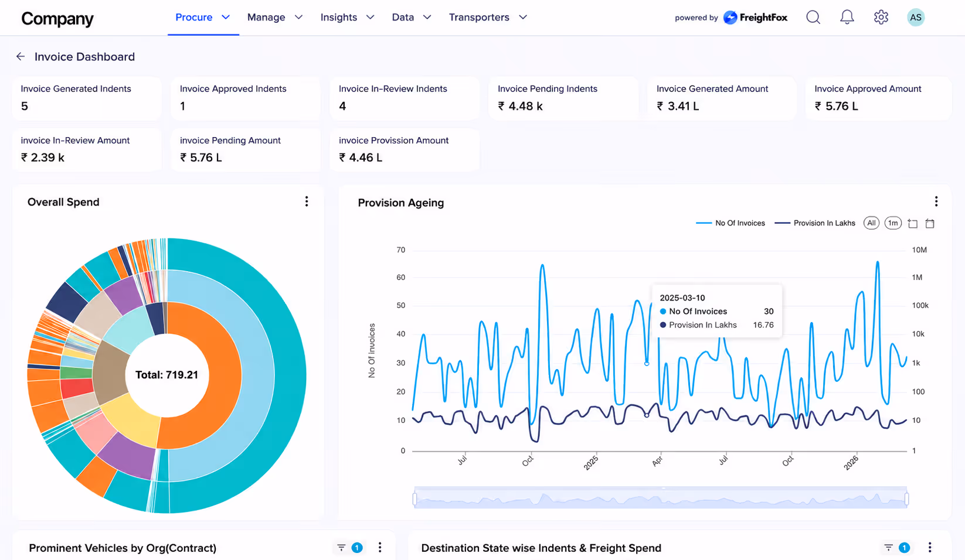Click right handle of chart range slider
The width and height of the screenshot is (965, 560).
906,499
